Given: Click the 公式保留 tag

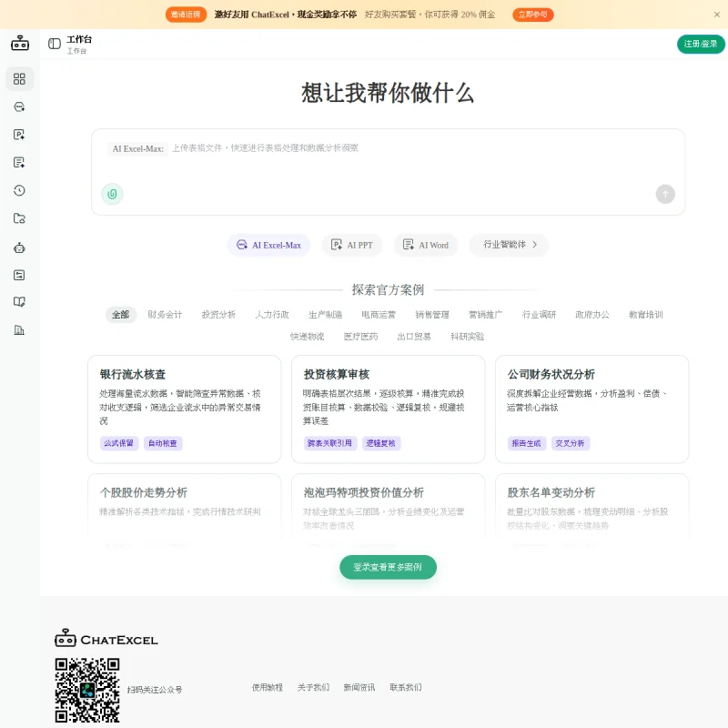Looking at the screenshot, I should pyautogui.click(x=119, y=443).
